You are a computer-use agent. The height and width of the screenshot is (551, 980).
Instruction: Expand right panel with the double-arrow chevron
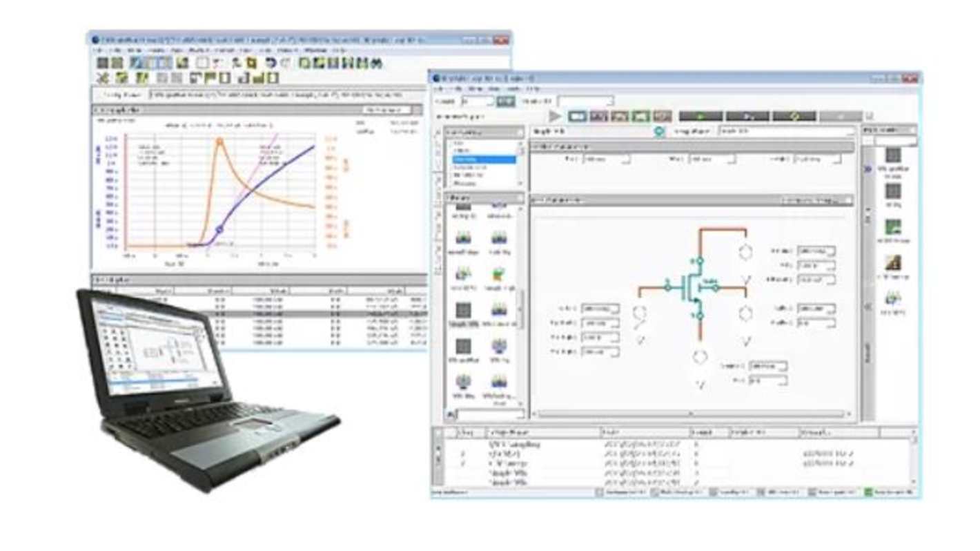(868, 170)
